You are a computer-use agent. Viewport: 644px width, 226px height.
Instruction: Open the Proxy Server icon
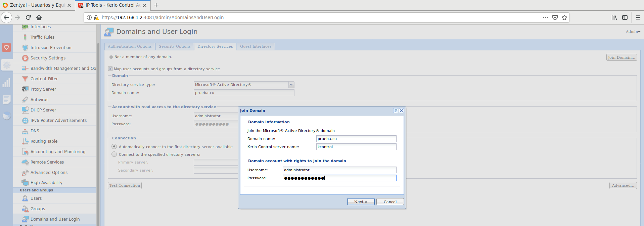pyautogui.click(x=25, y=89)
